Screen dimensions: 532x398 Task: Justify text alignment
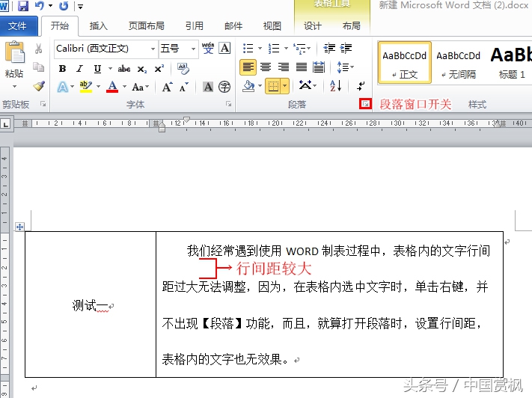coord(302,67)
